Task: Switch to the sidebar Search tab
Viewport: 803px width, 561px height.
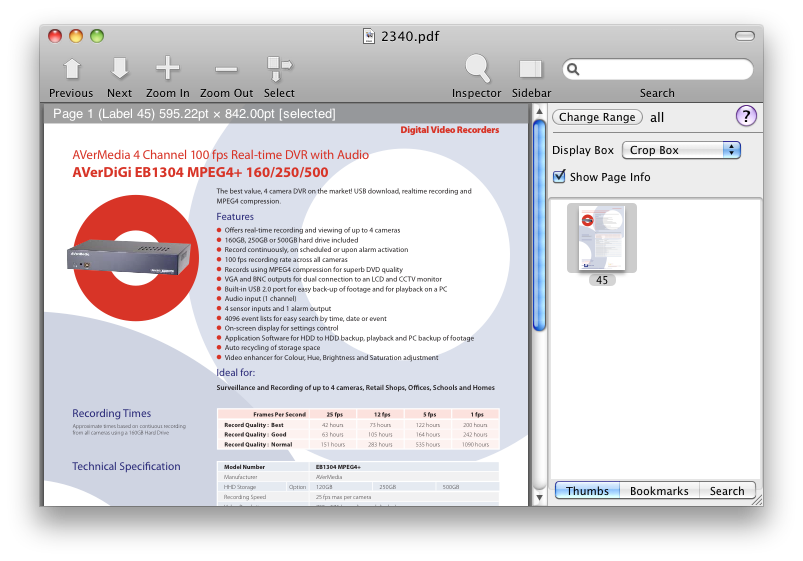Action: click(x=727, y=491)
